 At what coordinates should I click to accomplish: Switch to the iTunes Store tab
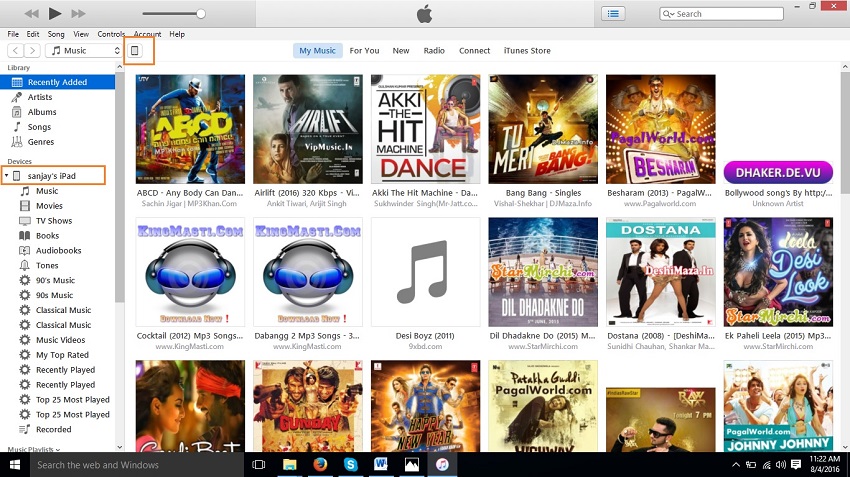(527, 50)
